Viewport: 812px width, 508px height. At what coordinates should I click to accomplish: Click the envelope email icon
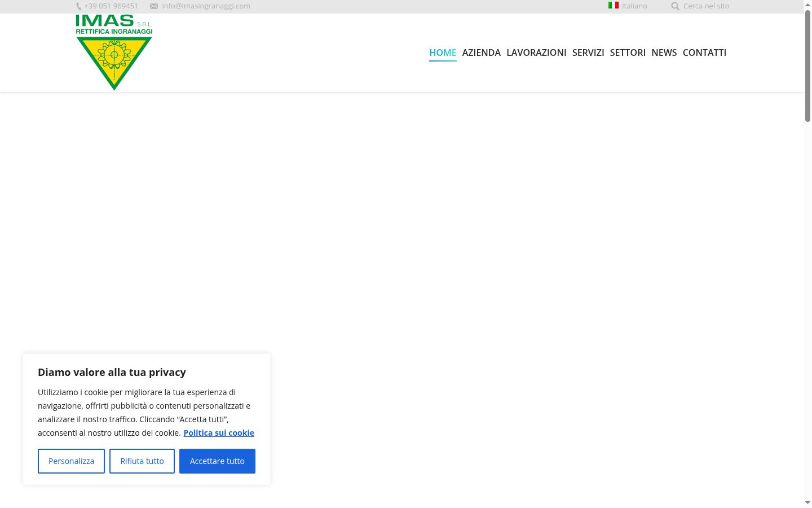click(x=154, y=6)
